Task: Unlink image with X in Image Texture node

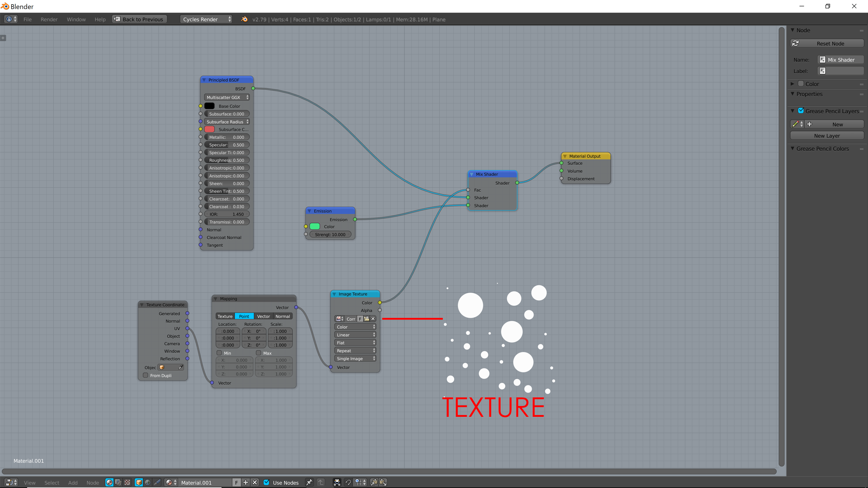Action: click(x=373, y=319)
